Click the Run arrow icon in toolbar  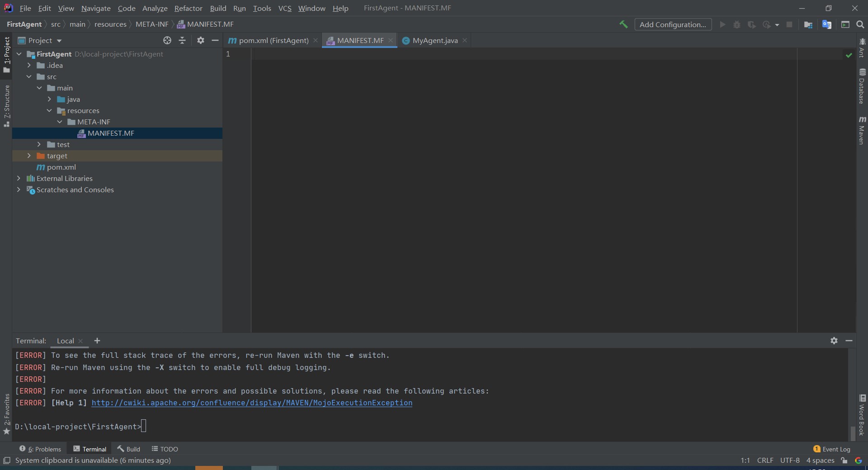722,24
